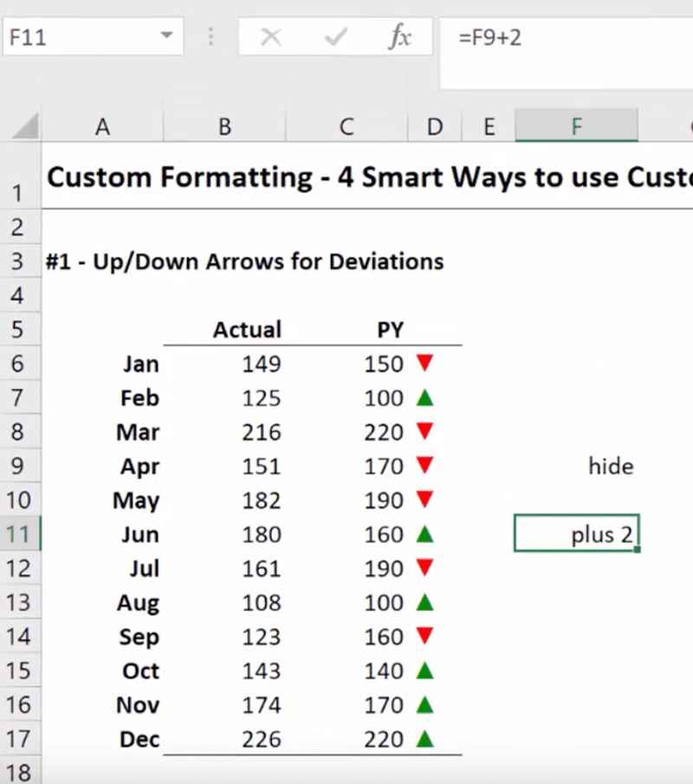The width and height of the screenshot is (693, 784).
Task: Click the green up arrow in Feb row
Action: click(x=424, y=398)
